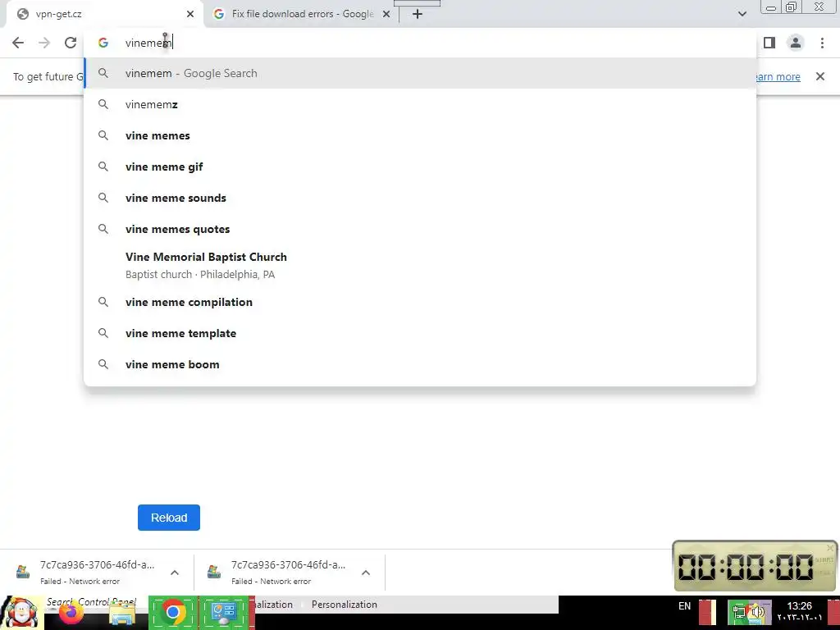Click inside the address bar text 'vinemem'

148,43
